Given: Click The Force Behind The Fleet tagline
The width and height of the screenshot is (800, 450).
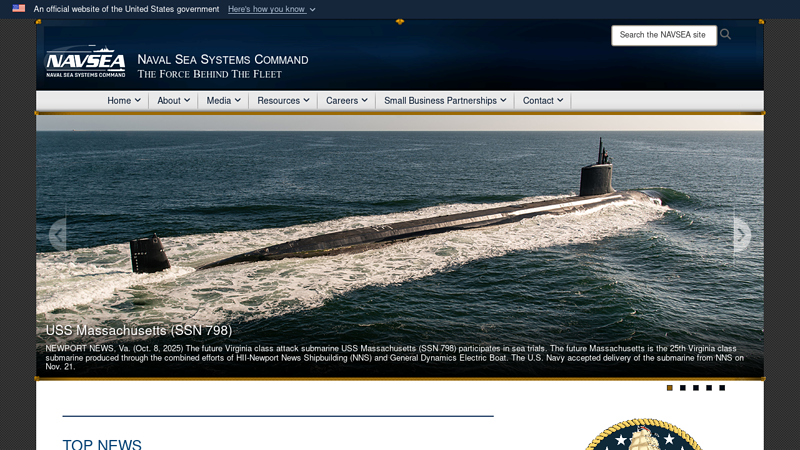Looking at the screenshot, I should [209, 74].
